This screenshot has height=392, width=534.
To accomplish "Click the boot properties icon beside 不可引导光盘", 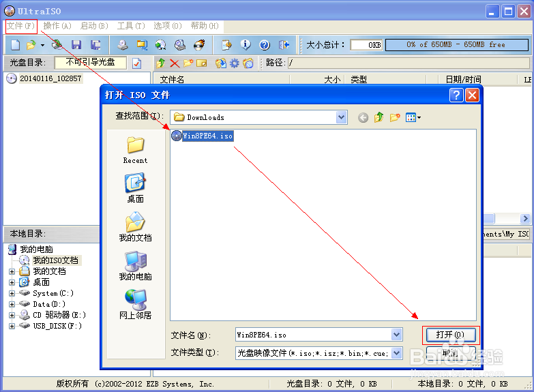I will (x=137, y=63).
